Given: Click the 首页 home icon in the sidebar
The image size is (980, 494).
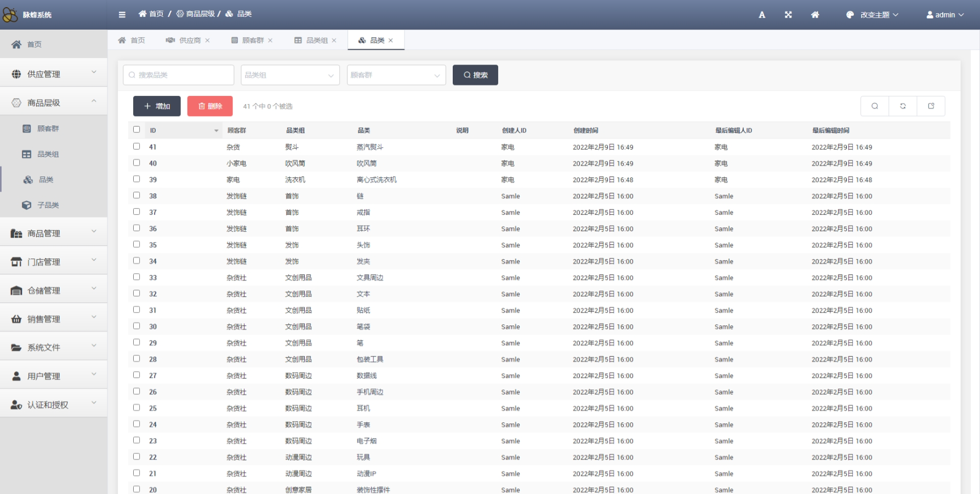Looking at the screenshot, I should coord(16,44).
